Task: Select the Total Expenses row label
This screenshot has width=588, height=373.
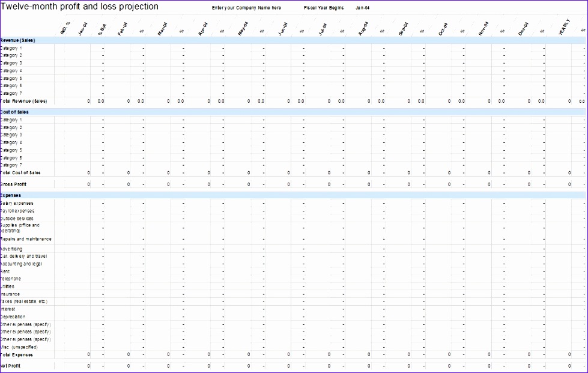Action: [16, 355]
